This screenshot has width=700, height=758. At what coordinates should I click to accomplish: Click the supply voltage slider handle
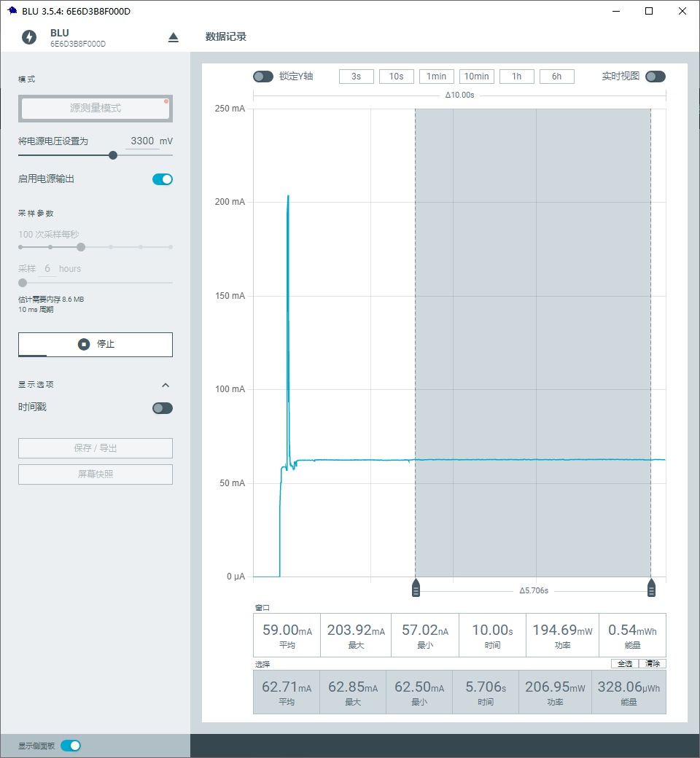(113, 155)
